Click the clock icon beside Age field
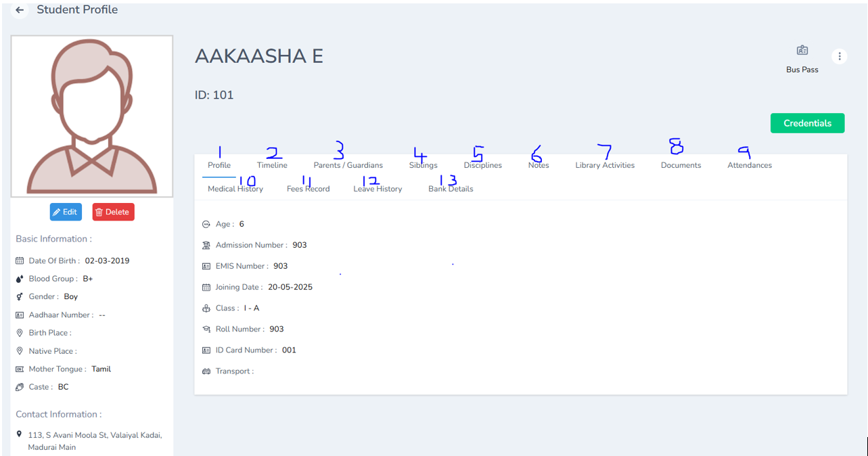Image resolution: width=868 pixels, height=456 pixels. click(206, 224)
